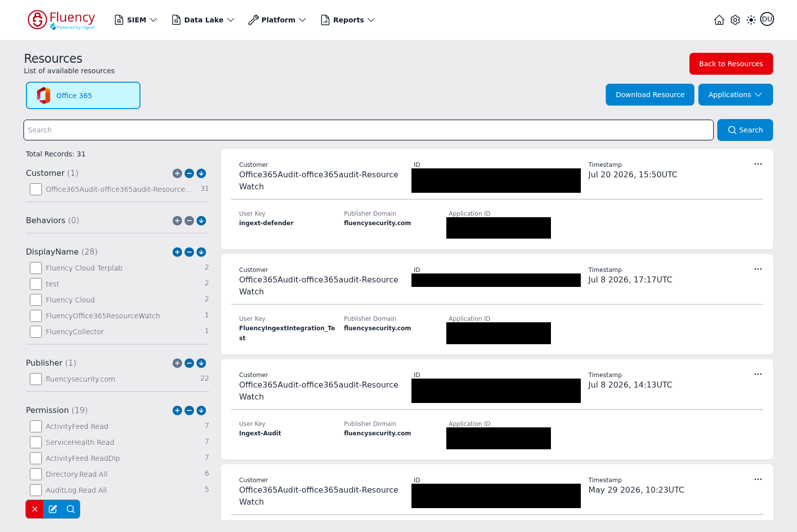Click down-arrow icon in DisplayName facet
The image size is (797, 532).
(x=201, y=252)
